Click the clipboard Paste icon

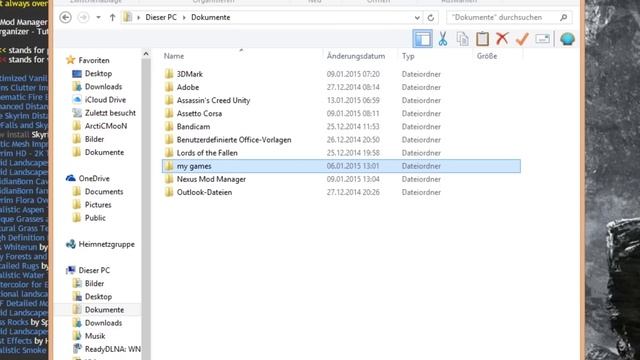pyautogui.click(x=482, y=39)
